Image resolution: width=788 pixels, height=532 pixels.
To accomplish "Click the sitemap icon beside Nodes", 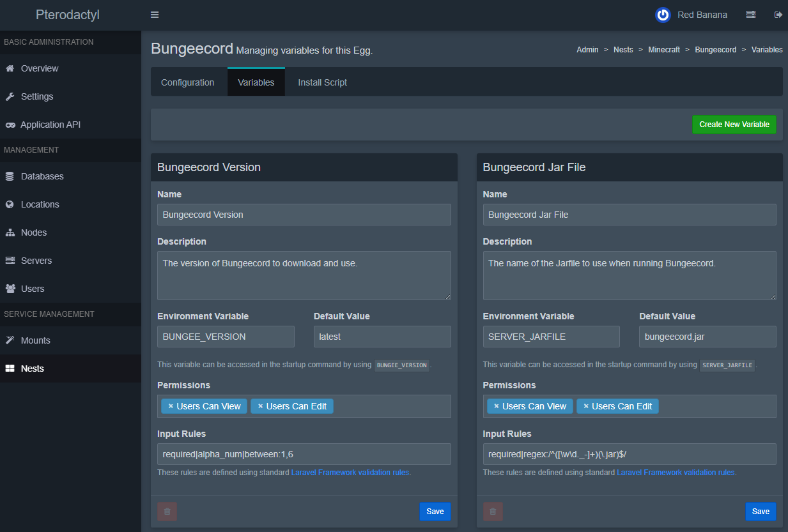I will [x=10, y=232].
